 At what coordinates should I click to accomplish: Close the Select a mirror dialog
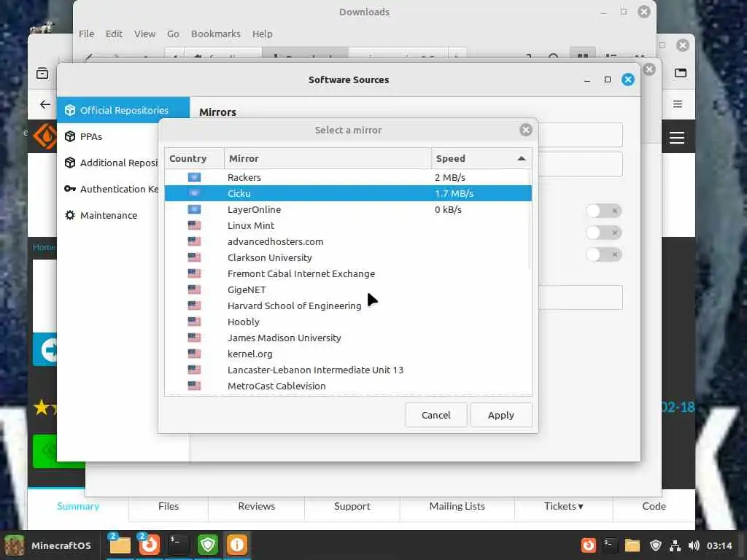coord(525,130)
